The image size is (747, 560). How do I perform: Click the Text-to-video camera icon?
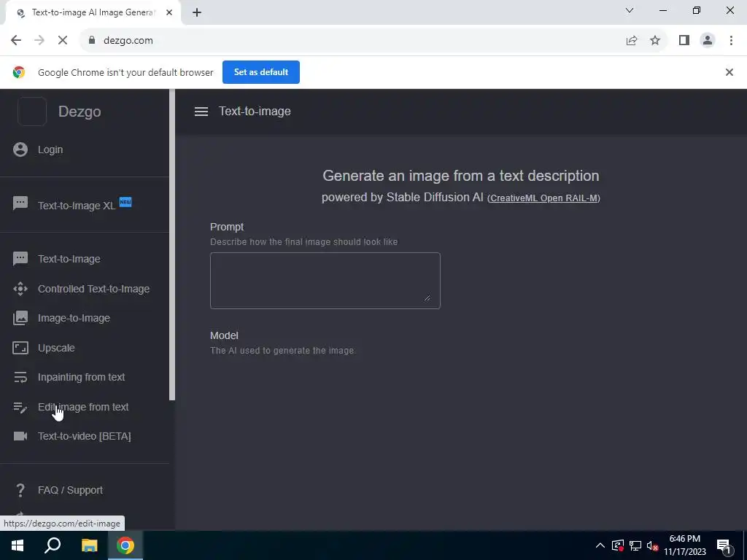click(20, 436)
